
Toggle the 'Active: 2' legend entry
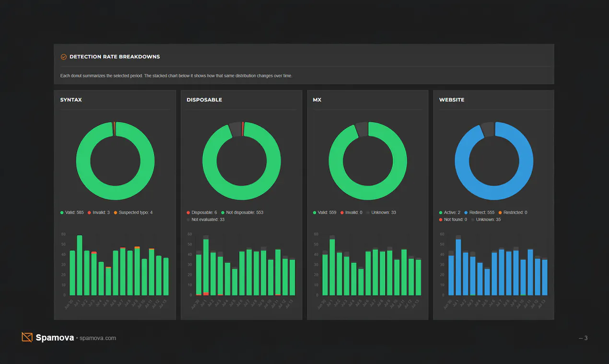click(x=450, y=213)
